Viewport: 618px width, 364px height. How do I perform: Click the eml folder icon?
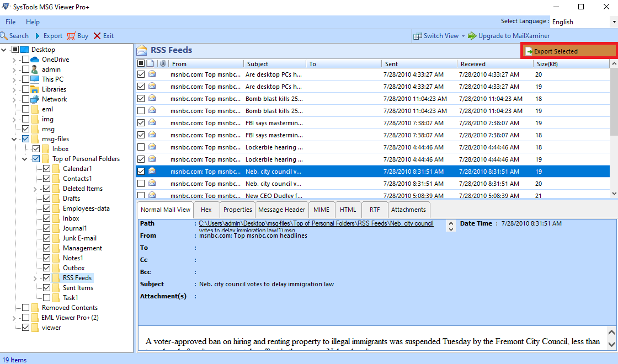coord(35,109)
